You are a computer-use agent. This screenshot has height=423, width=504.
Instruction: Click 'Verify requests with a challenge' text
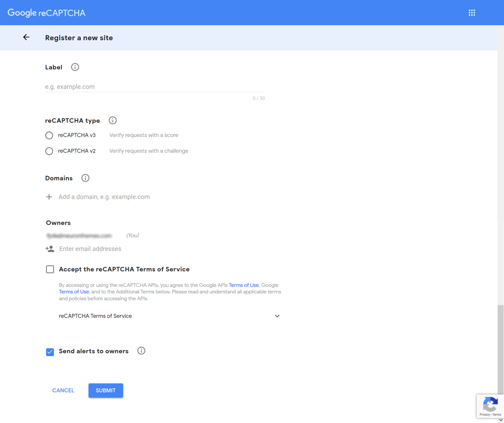(x=149, y=151)
